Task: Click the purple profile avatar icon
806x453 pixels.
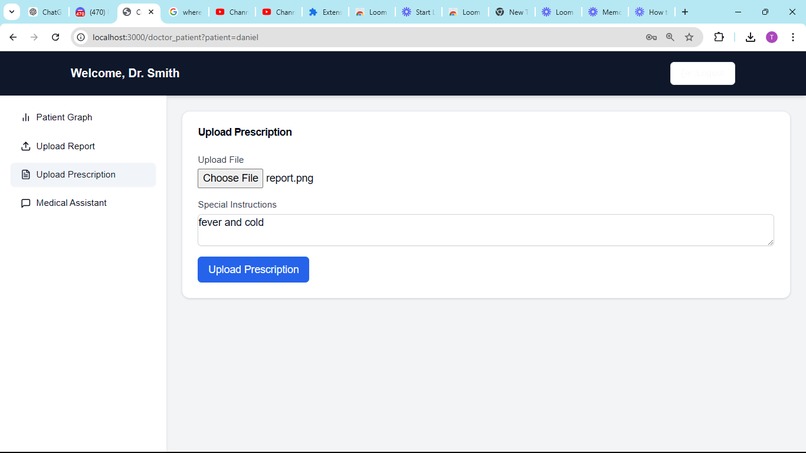Action: pyautogui.click(x=772, y=37)
